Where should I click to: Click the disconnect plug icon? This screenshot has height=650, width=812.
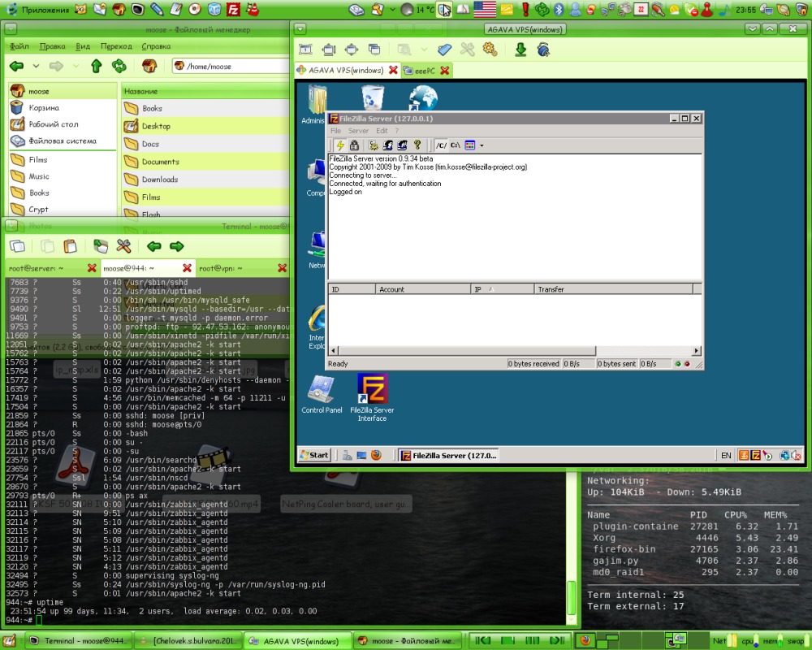point(543,50)
